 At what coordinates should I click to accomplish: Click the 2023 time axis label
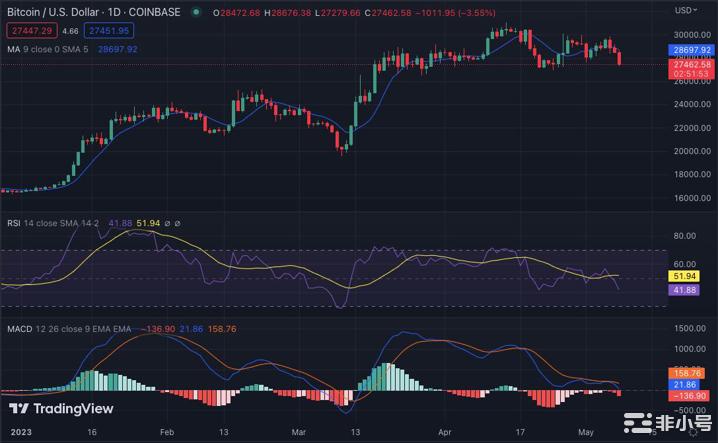21,432
